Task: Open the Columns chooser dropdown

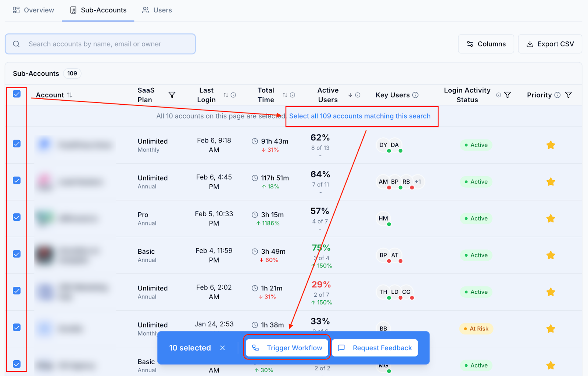Action: point(486,44)
